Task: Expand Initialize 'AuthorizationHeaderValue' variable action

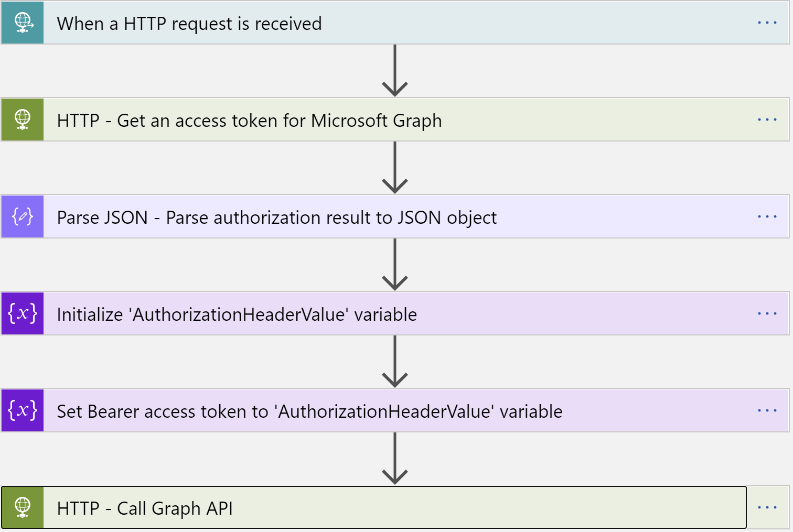Action: [x=237, y=314]
